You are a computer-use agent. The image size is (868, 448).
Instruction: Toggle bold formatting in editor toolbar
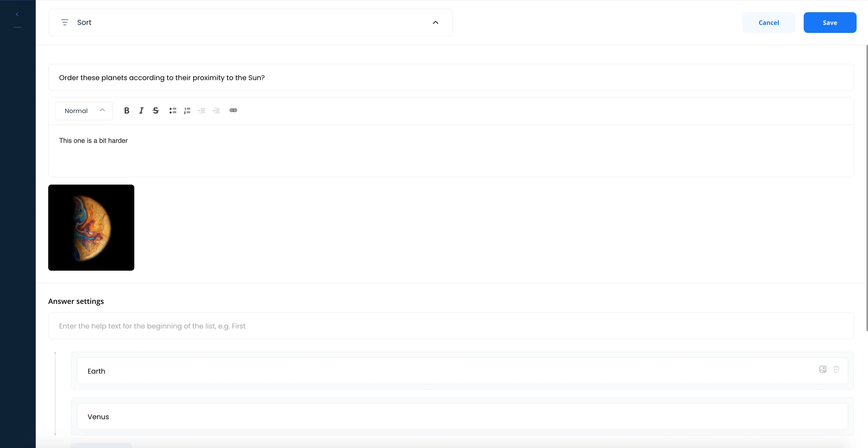(x=127, y=110)
